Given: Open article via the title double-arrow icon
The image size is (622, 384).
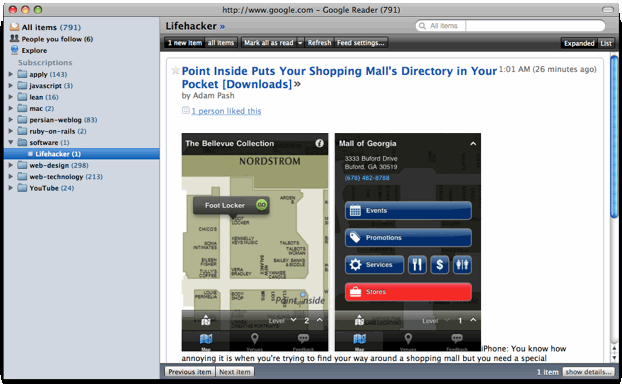Looking at the screenshot, I should (x=297, y=84).
